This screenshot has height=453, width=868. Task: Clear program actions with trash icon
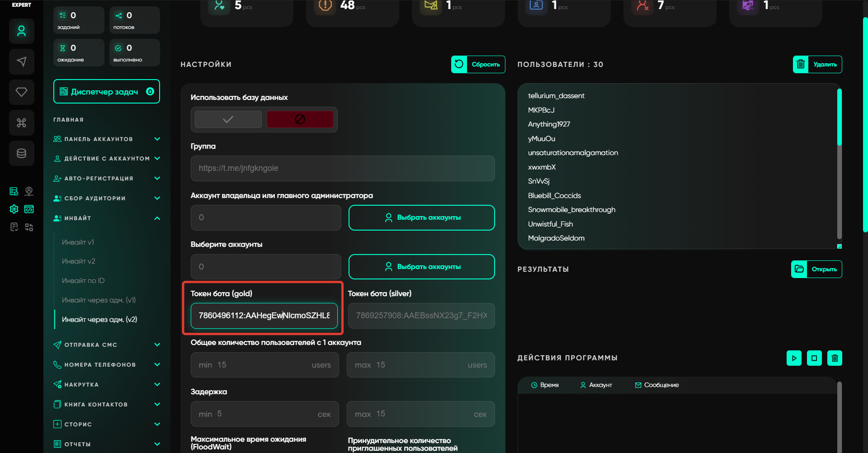[835, 358]
